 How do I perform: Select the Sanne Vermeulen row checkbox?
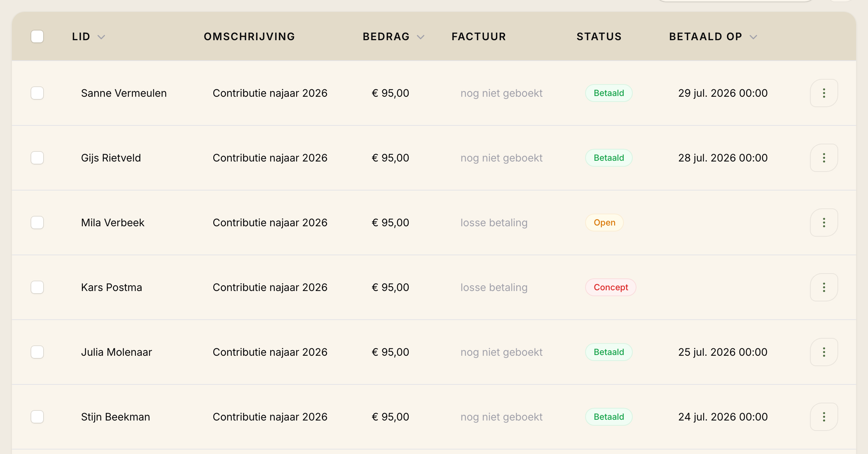(37, 93)
